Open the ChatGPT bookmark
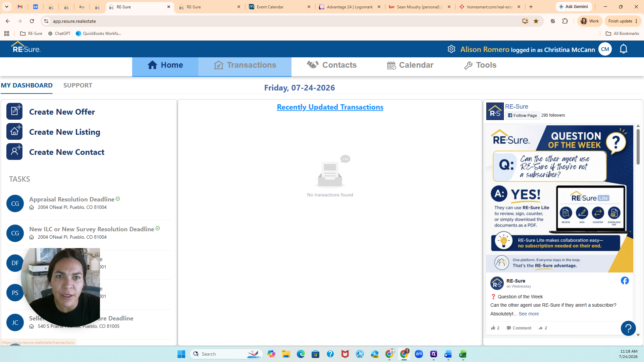The height and width of the screenshot is (362, 644). pyautogui.click(x=59, y=34)
